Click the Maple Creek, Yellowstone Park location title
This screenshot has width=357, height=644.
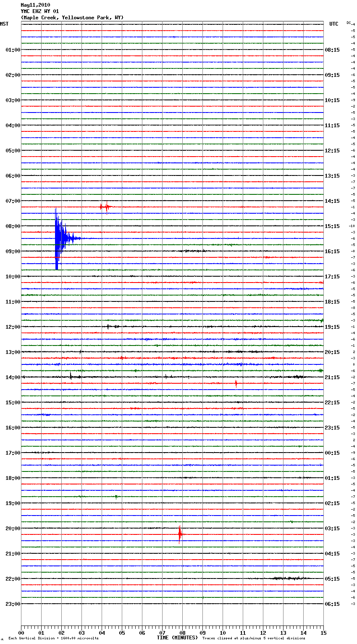72,18
